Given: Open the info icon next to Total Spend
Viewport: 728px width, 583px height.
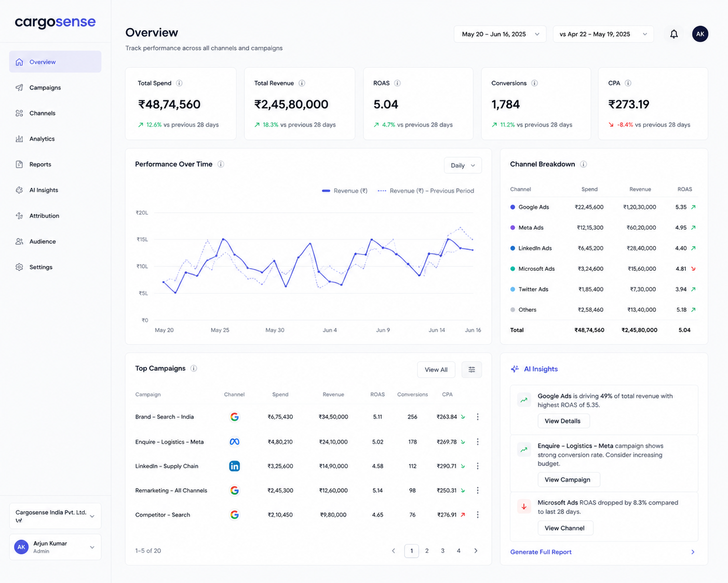Looking at the screenshot, I should pyautogui.click(x=179, y=83).
